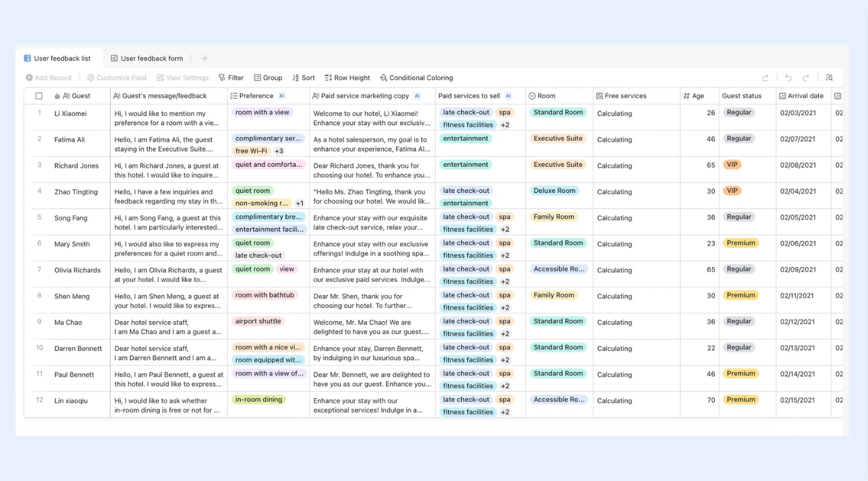Click the Guest status column header

point(748,96)
